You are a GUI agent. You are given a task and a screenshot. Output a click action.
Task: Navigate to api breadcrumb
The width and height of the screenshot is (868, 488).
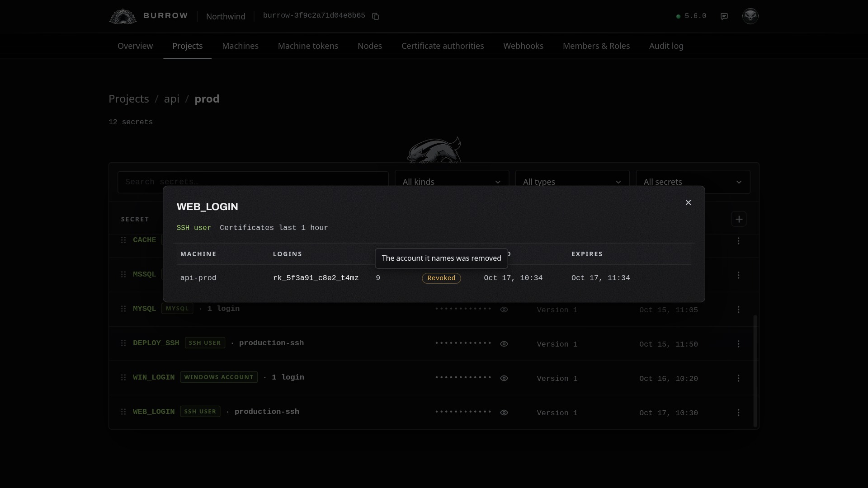click(x=172, y=99)
